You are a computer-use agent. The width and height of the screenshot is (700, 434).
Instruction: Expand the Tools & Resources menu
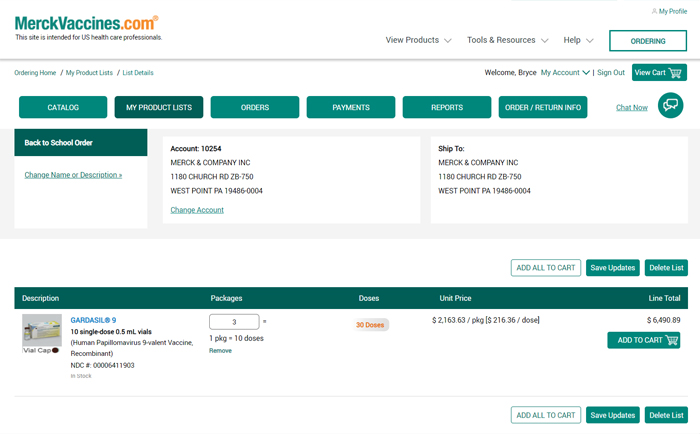(508, 40)
